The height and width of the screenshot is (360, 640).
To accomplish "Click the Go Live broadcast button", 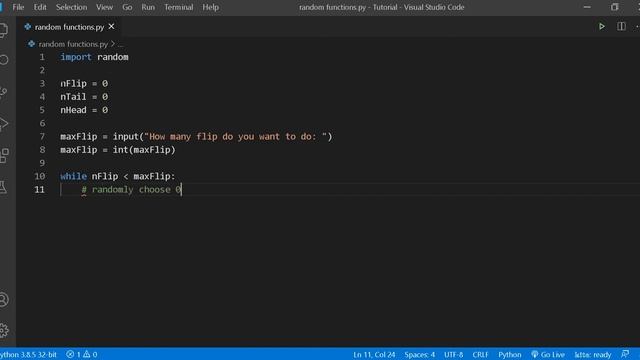I will [x=548, y=354].
